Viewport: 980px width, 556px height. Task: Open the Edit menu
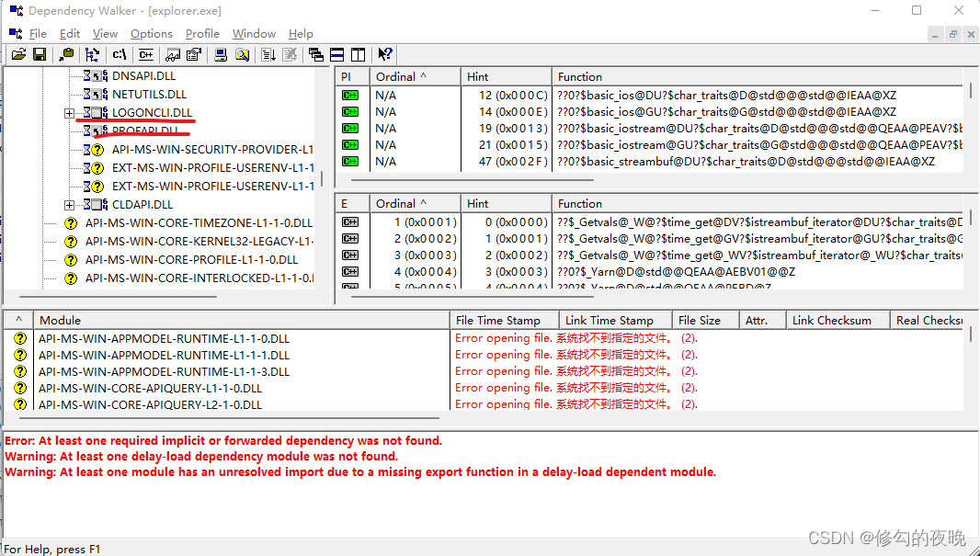click(69, 34)
